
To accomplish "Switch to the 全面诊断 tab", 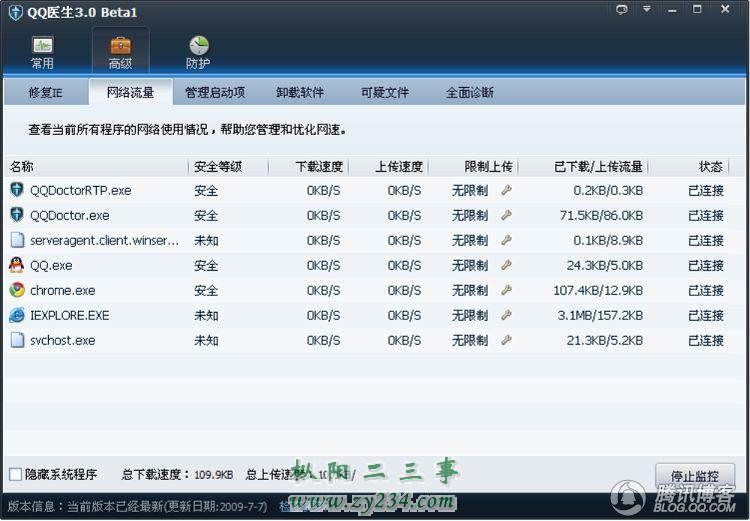I will (x=470, y=92).
